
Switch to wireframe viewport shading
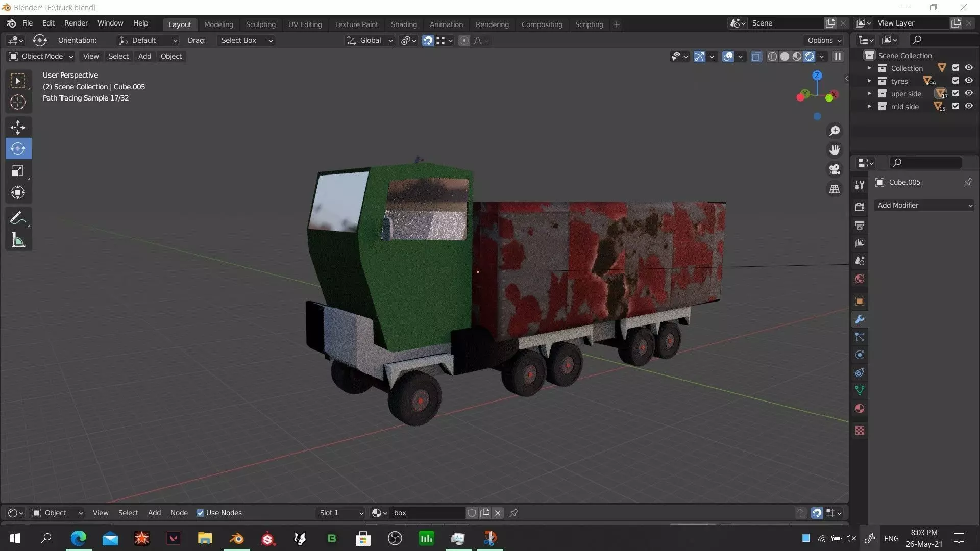773,56
